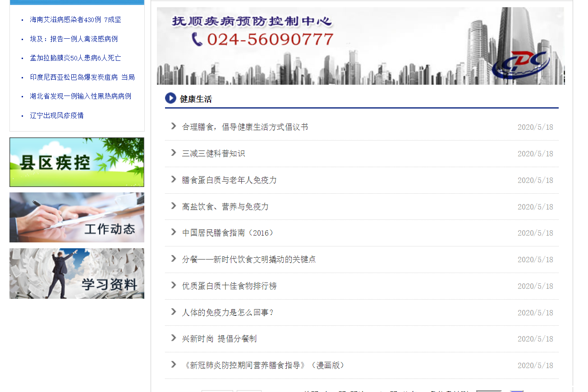Open article 膳食蛋白质与老年人免疫力
The width and height of the screenshot is (588, 392).
(x=229, y=180)
